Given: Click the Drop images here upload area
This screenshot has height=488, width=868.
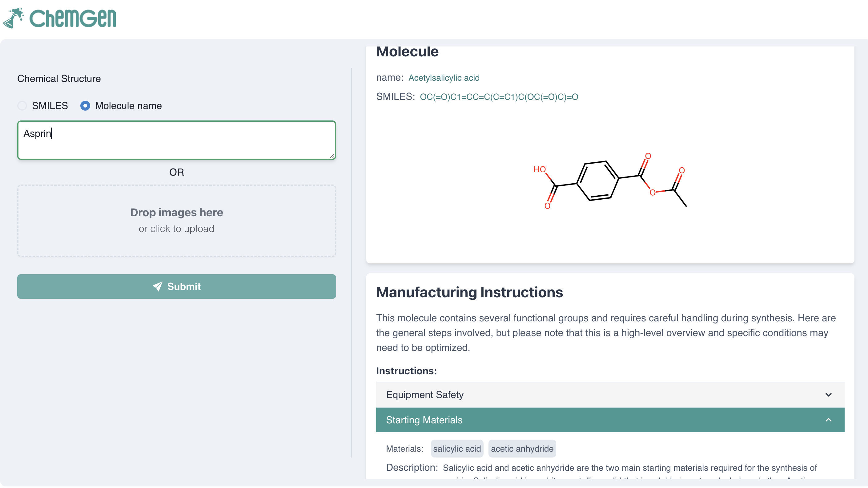Looking at the screenshot, I should click(x=177, y=221).
